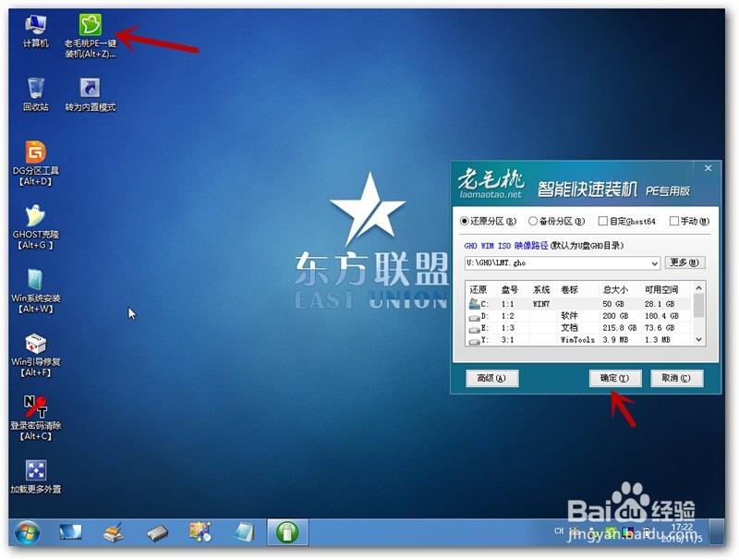The image size is (739, 560).
Task: Click the WIN7 system cell
Action: pos(541,304)
